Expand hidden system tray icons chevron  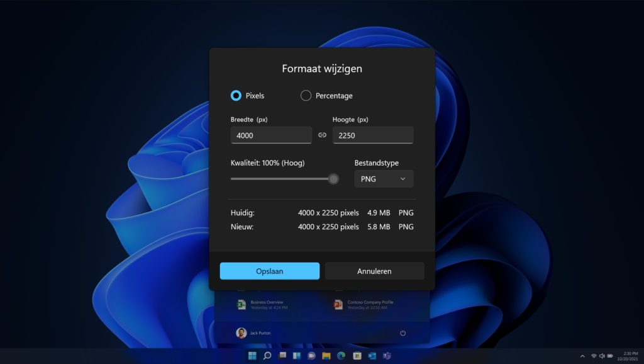582,356
